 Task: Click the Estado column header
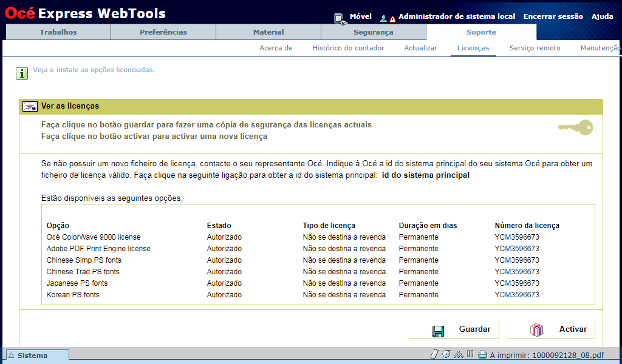[219, 225]
